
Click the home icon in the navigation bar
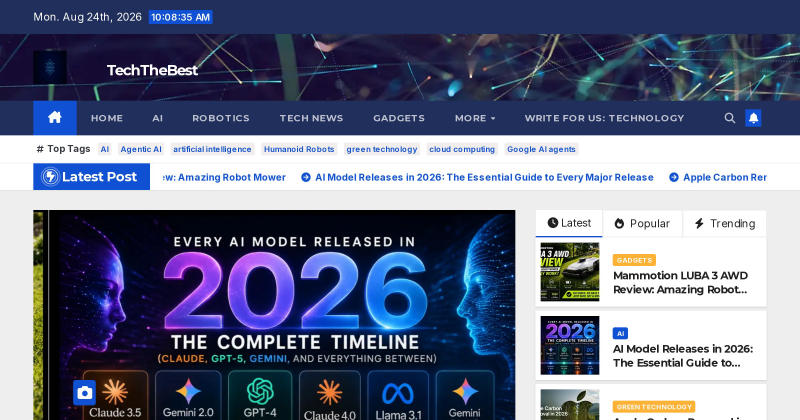point(55,118)
